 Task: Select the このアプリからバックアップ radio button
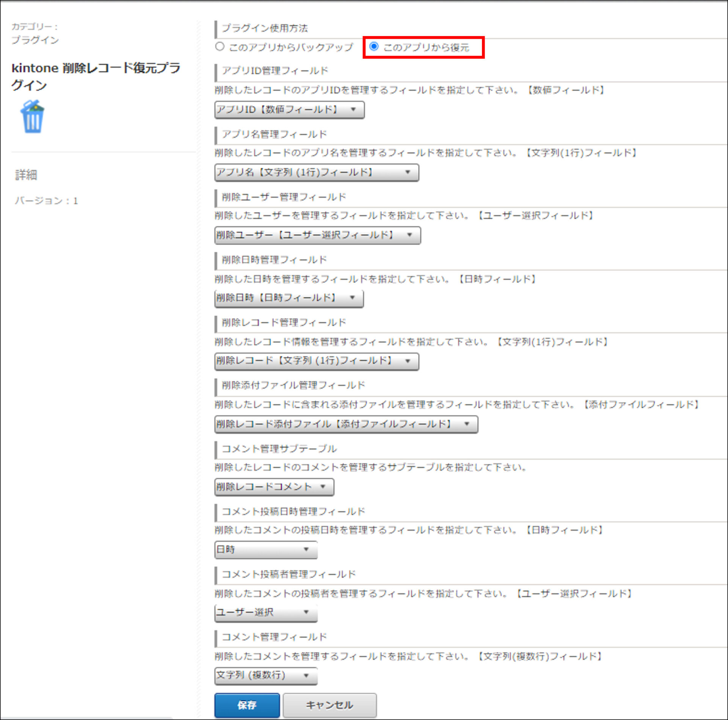tap(220, 47)
